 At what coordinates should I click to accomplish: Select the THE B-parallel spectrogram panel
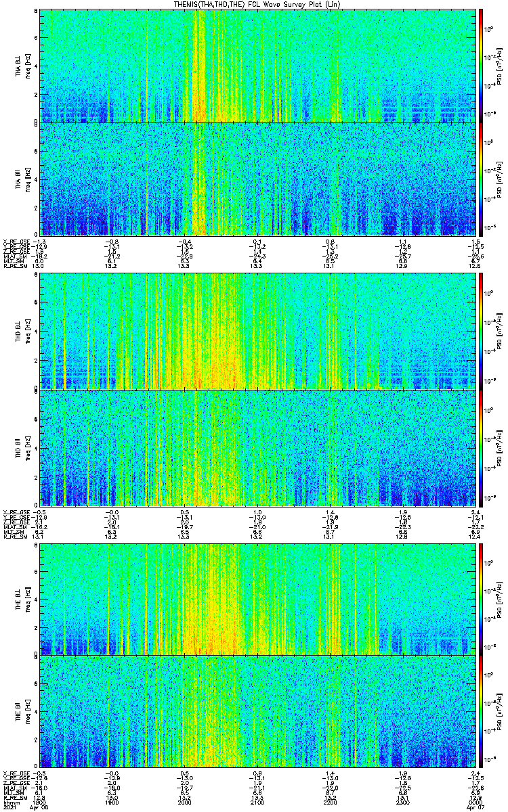[x=257, y=713]
